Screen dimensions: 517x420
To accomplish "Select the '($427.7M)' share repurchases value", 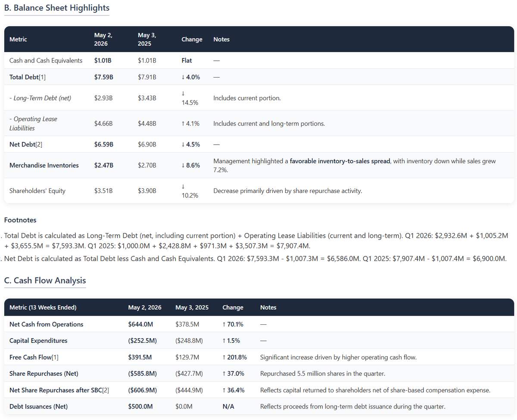I will point(189,373).
